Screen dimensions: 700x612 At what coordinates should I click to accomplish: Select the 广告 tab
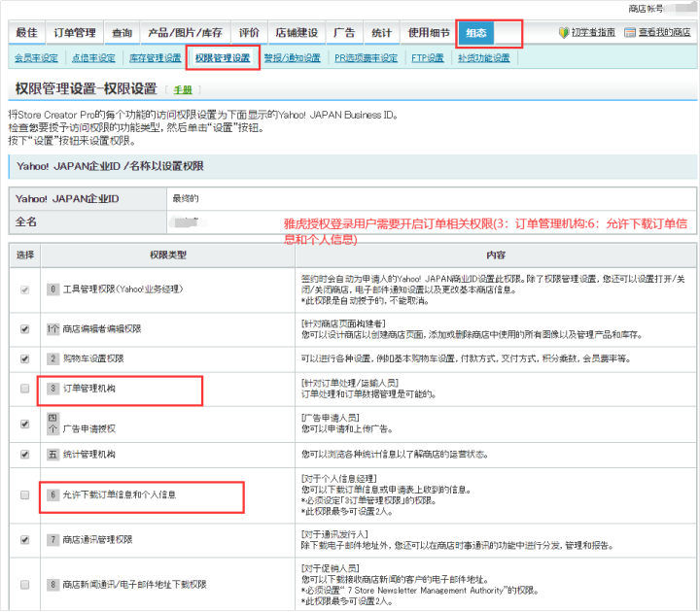[x=344, y=33]
